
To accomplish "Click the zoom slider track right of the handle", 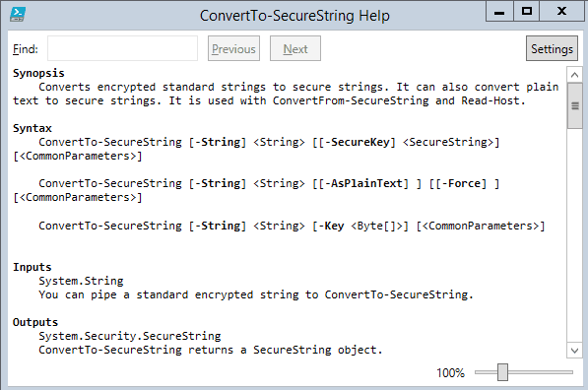I will pyautogui.click(x=541, y=372).
